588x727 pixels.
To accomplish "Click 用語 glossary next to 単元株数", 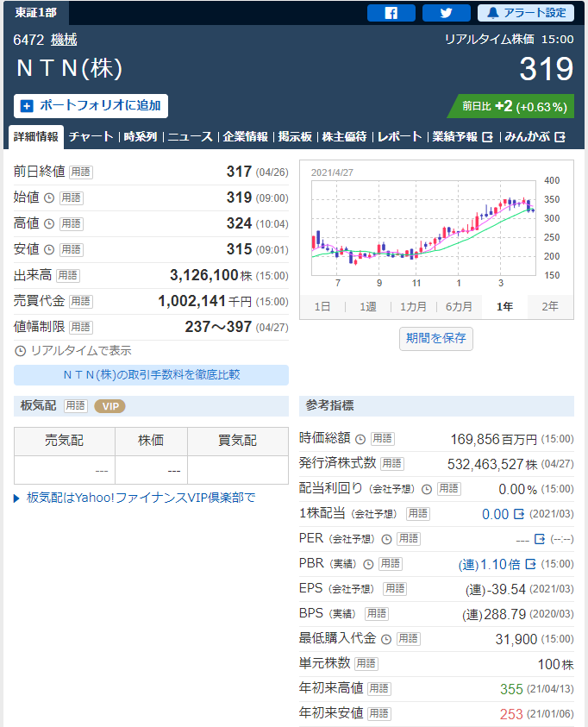I will pyautogui.click(x=366, y=664).
